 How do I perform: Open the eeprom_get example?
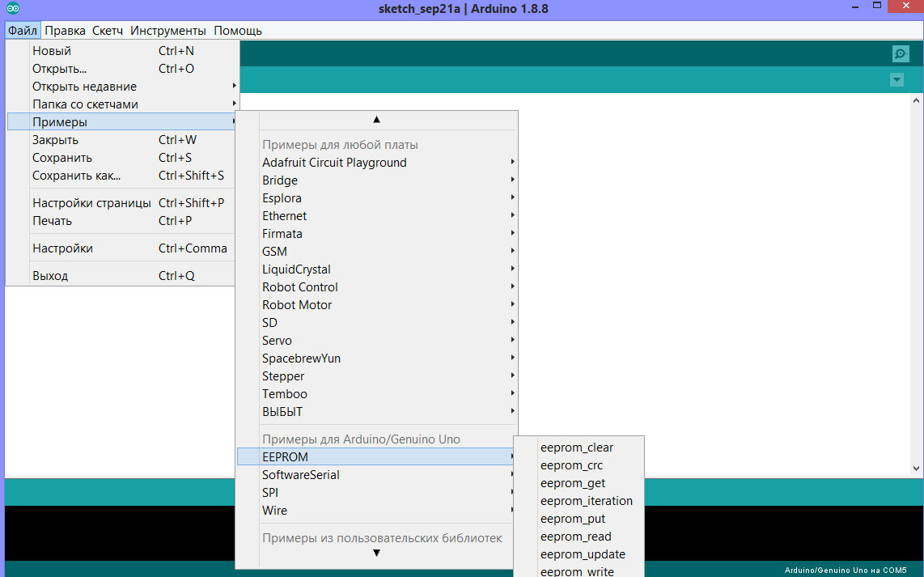(x=579, y=483)
